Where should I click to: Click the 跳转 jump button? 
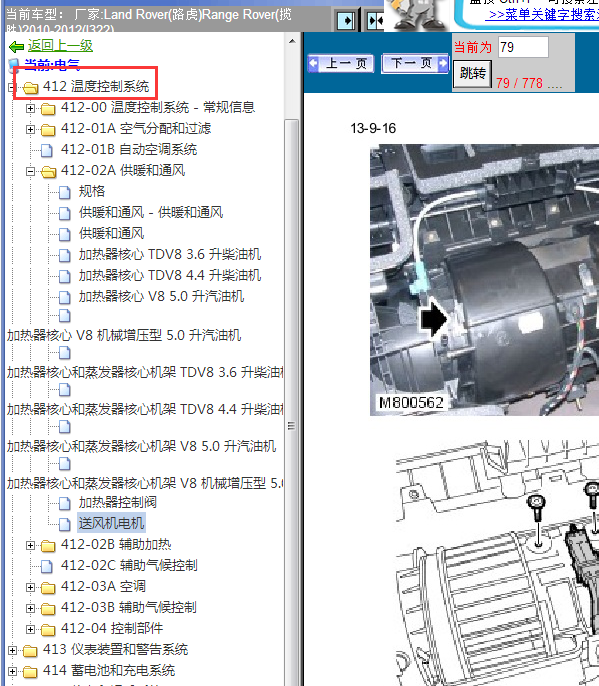pyautogui.click(x=472, y=74)
